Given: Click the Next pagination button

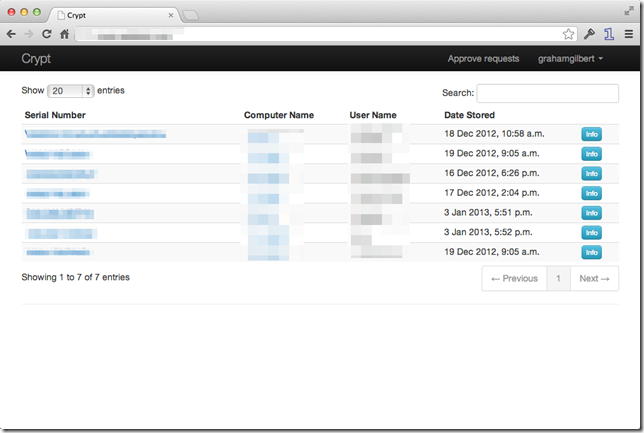Looking at the screenshot, I should tap(594, 279).
